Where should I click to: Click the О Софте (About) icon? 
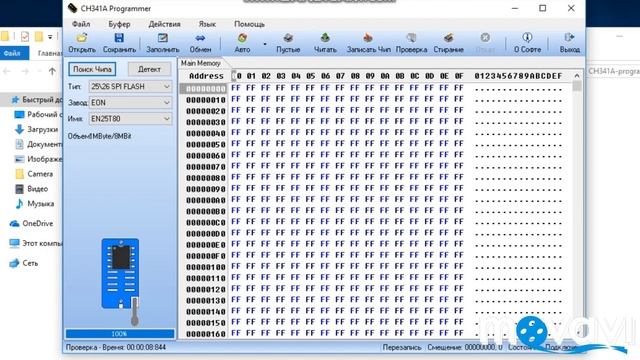tap(527, 38)
